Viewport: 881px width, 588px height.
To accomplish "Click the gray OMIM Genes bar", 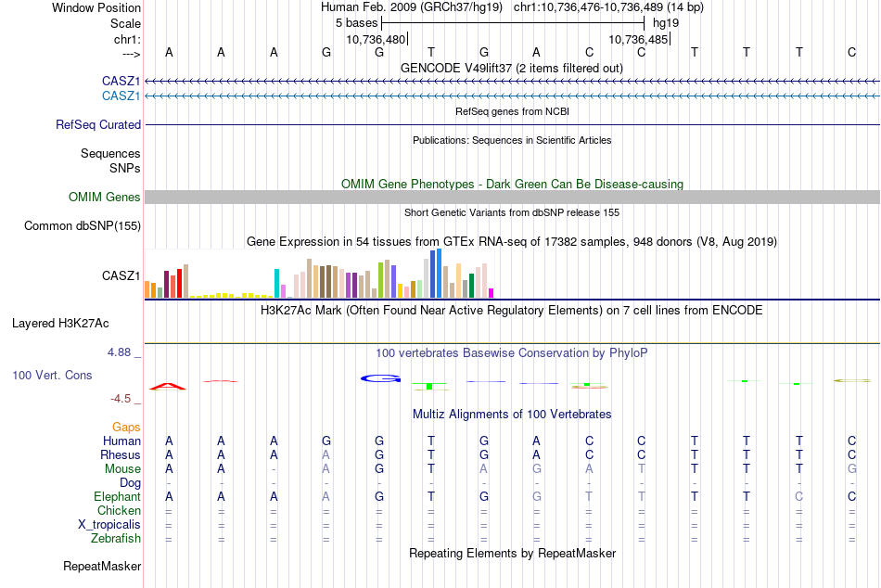I will click(512, 197).
